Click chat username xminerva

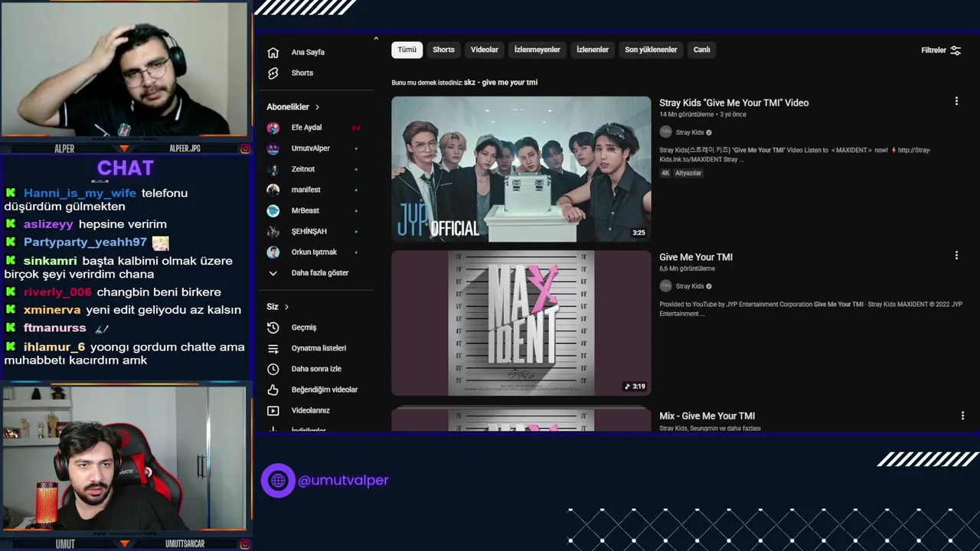51,310
